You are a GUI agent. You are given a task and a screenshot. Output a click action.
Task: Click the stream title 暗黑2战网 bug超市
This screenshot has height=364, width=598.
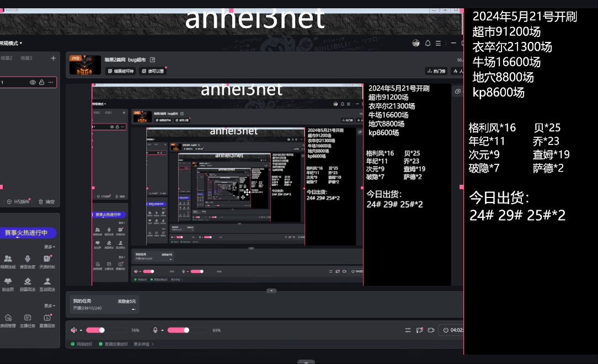click(x=125, y=60)
